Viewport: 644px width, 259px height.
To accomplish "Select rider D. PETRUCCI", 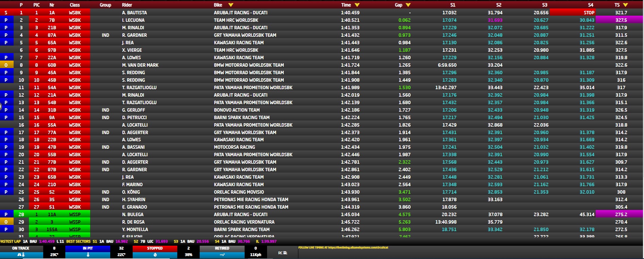I will (134, 117).
